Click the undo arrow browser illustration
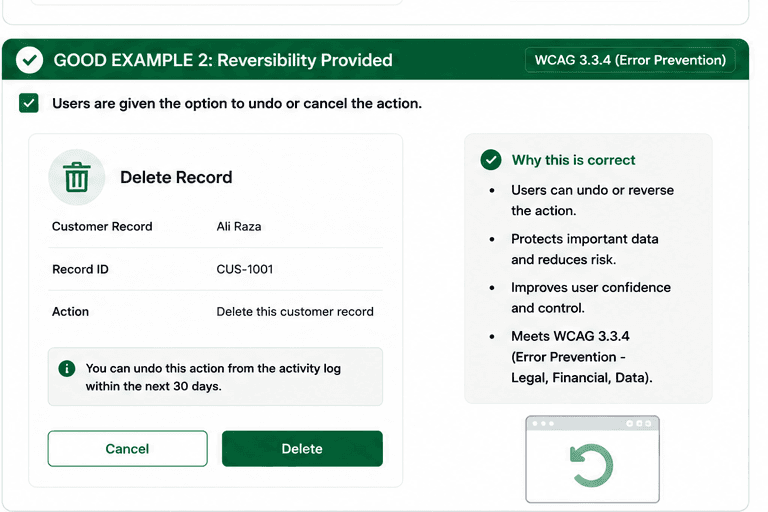 (593, 459)
